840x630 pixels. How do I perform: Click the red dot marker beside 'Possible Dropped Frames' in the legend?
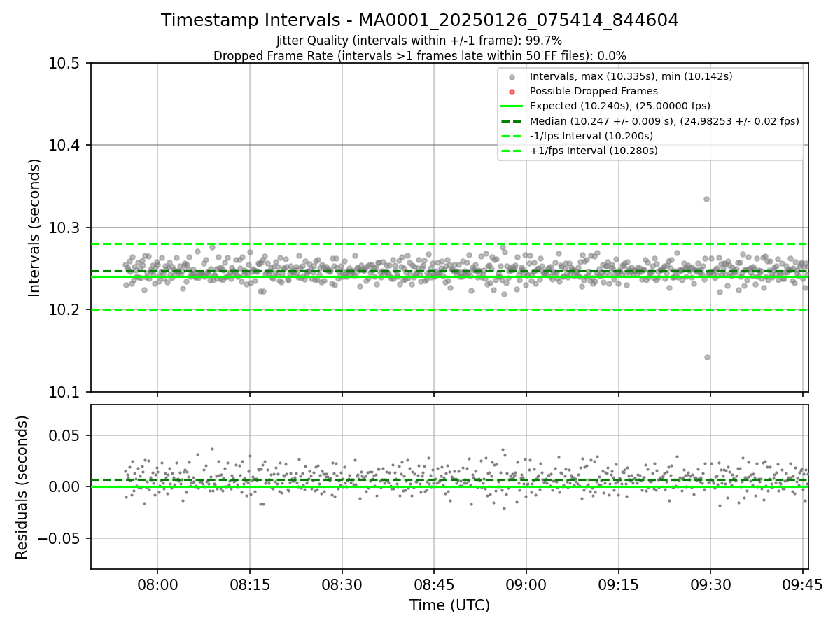[512, 92]
